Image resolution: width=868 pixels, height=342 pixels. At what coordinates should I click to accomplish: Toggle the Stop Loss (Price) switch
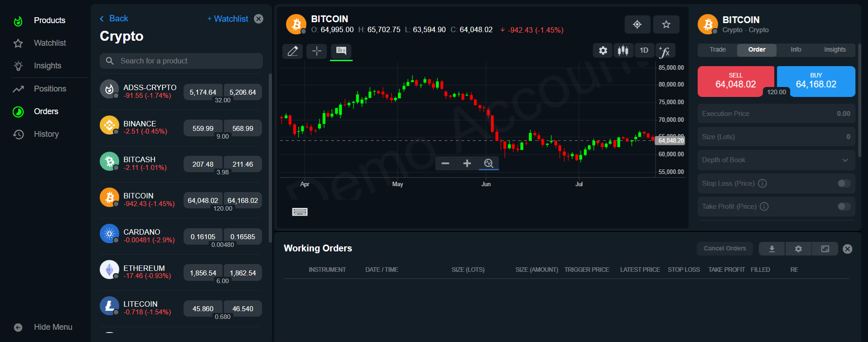click(x=844, y=183)
